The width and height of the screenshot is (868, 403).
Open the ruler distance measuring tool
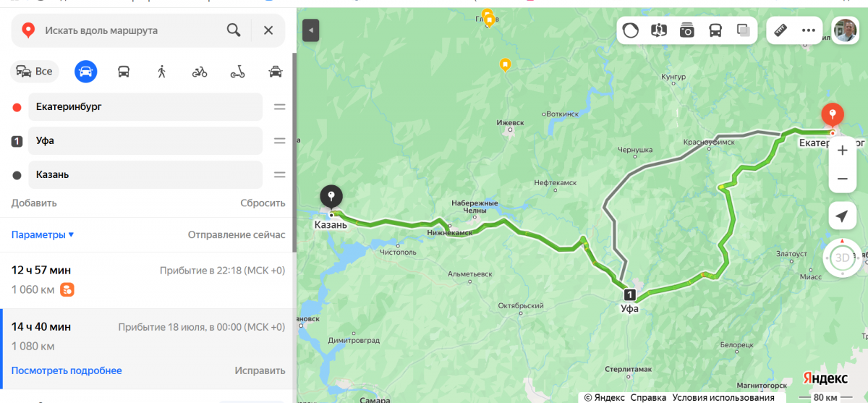pyautogui.click(x=780, y=30)
